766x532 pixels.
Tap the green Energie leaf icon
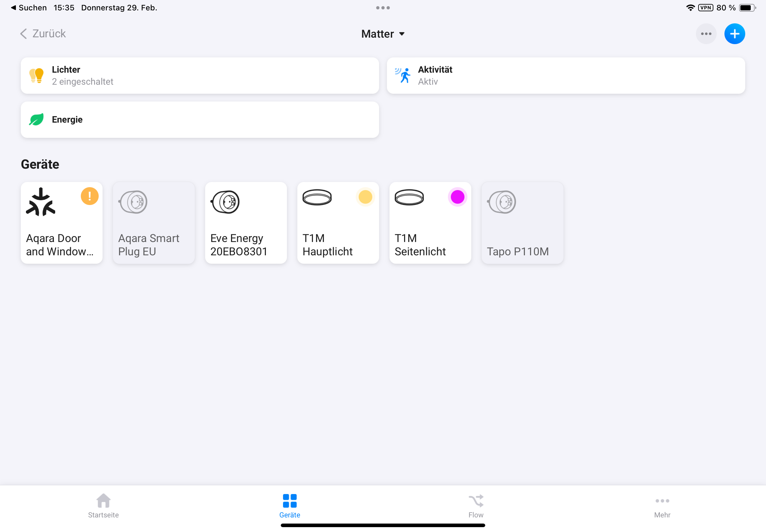point(36,119)
